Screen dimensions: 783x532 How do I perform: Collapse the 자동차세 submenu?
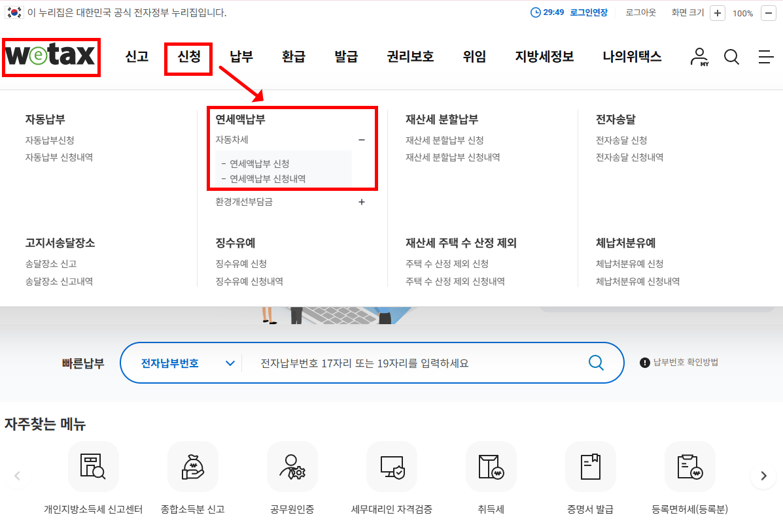tap(362, 139)
